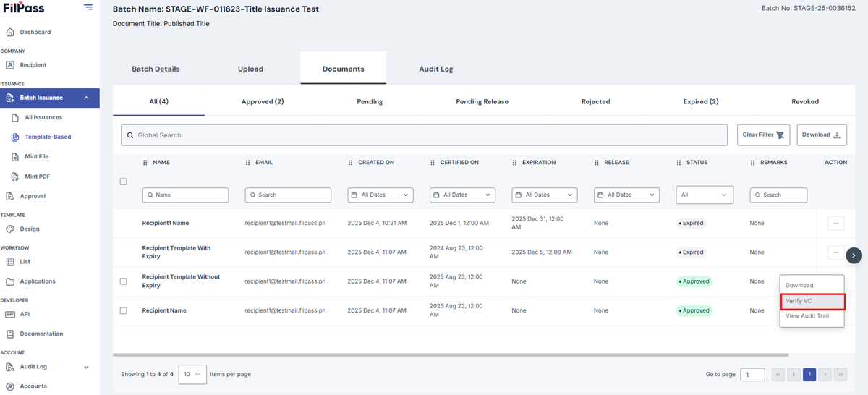868x395 pixels.
Task: Click the round right-arrow scroll button
Action: point(854,255)
